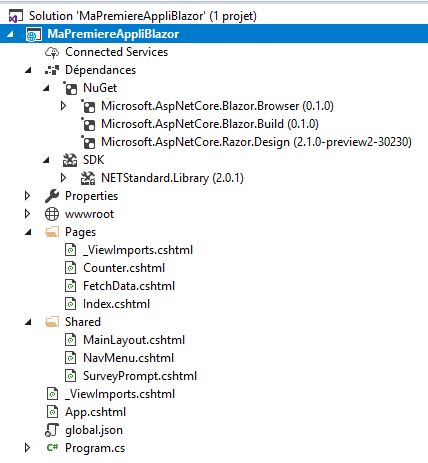Click the C# icon beside Program.cs
Viewport: 428px width, 463px height.
(x=52, y=448)
